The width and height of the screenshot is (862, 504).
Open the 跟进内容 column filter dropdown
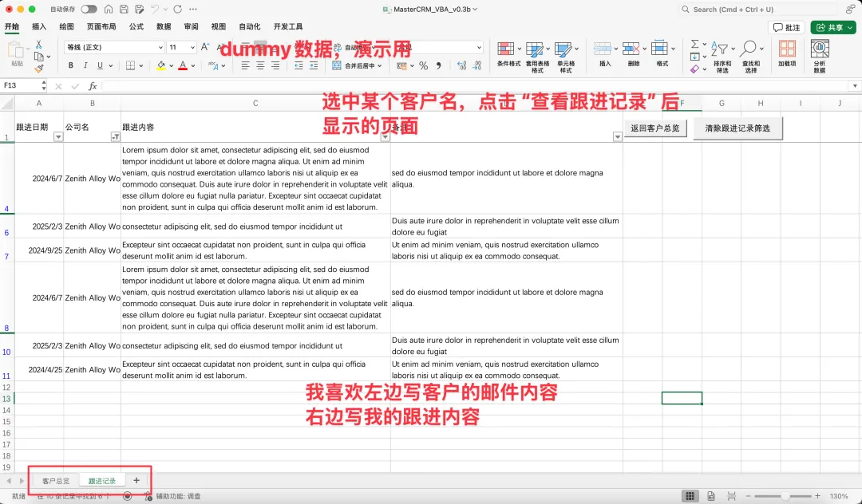tap(386, 136)
